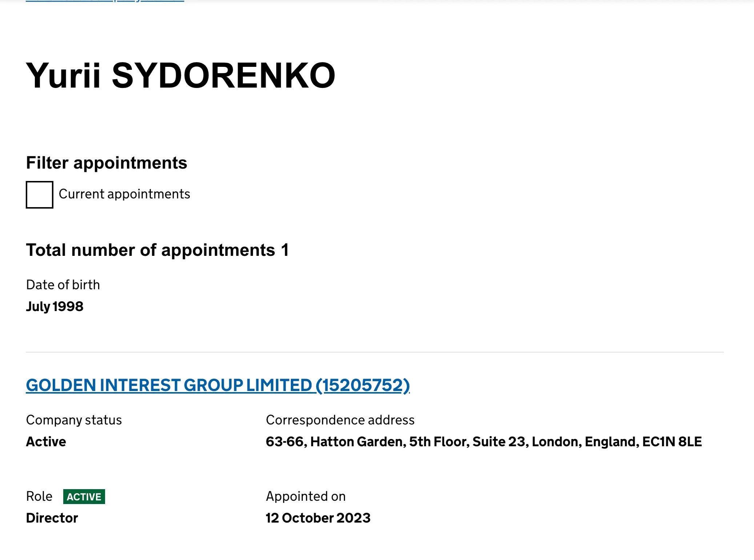
Task: Click the 'Filter appointments' heading
Action: click(107, 163)
